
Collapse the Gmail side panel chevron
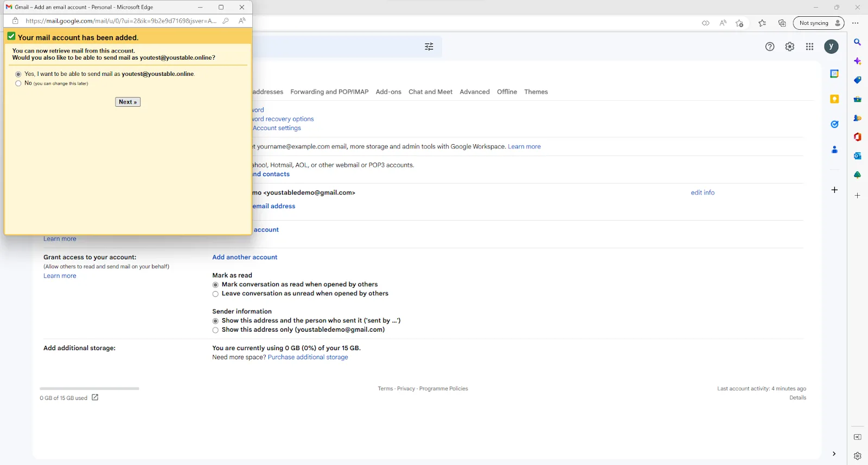834,454
